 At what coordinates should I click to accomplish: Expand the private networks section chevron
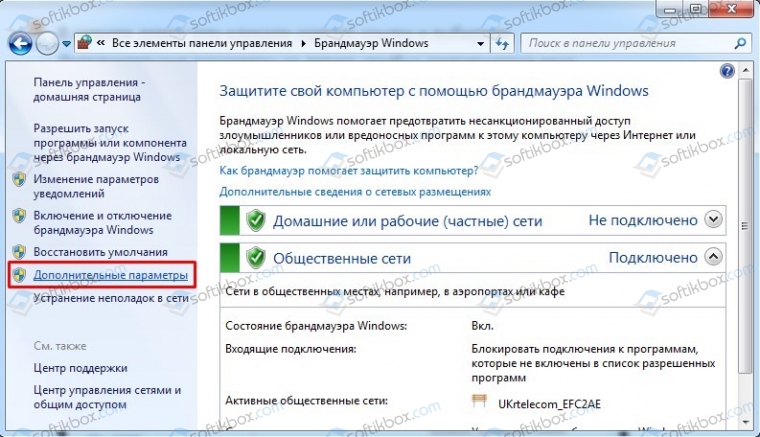pos(713,219)
